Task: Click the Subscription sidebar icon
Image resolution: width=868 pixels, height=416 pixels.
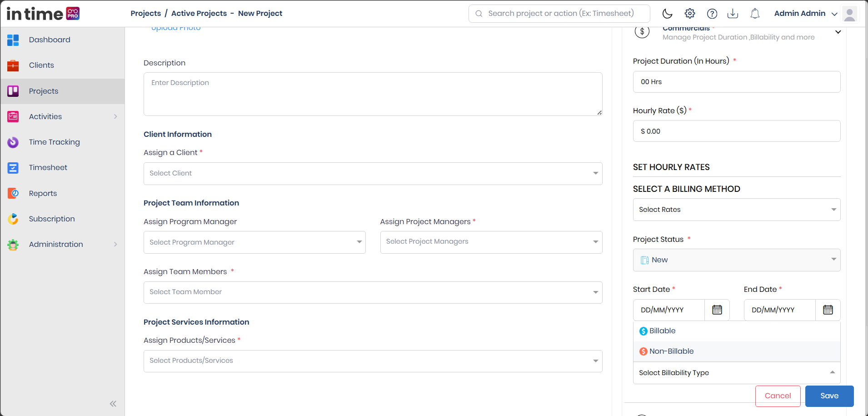Action: click(x=13, y=219)
